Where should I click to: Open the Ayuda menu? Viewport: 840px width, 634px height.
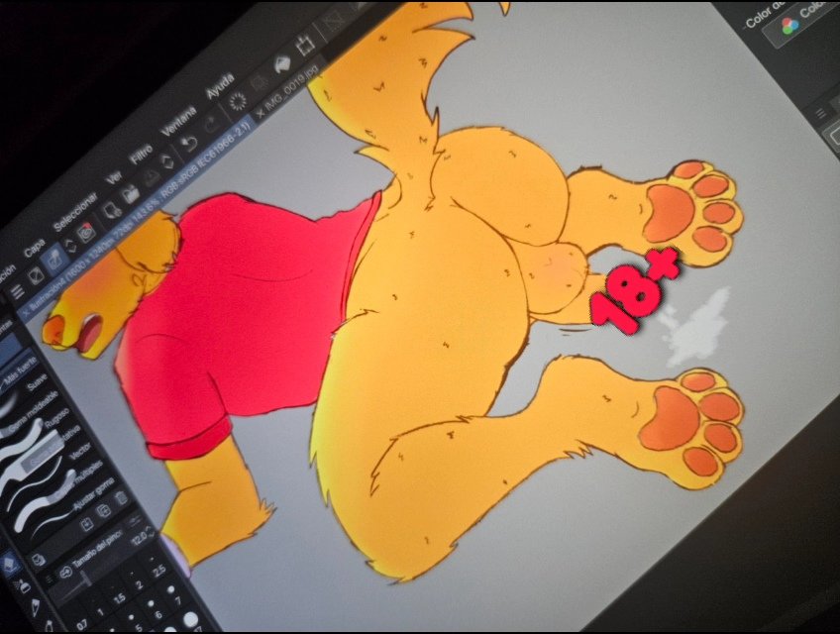pyautogui.click(x=220, y=86)
